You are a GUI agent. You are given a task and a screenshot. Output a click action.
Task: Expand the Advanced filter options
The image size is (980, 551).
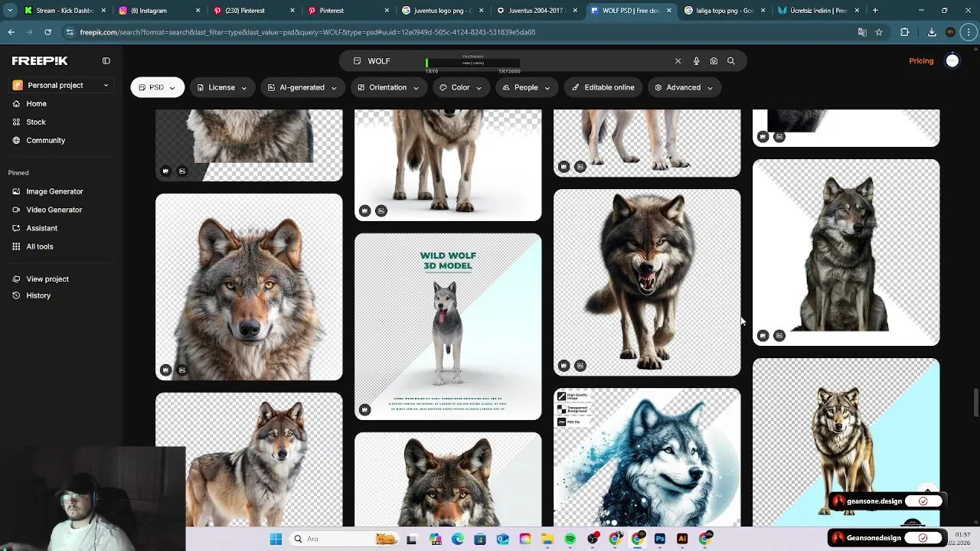point(683,87)
